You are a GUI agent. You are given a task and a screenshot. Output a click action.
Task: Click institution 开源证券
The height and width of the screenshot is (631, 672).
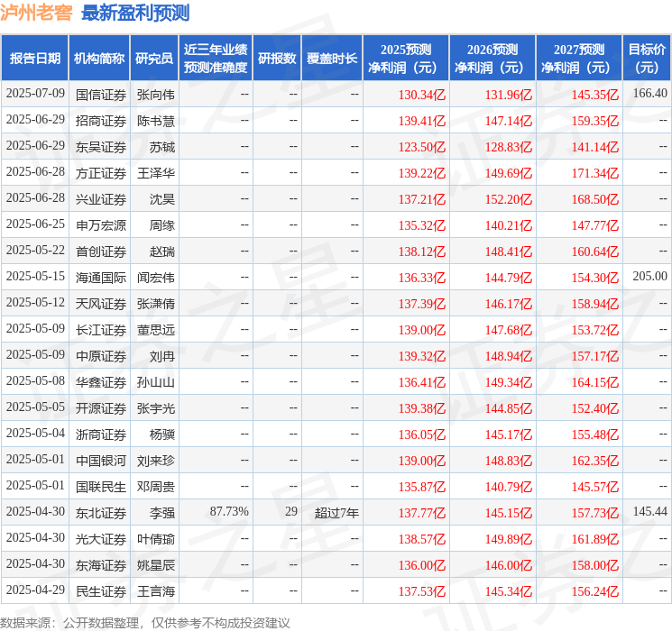(101, 408)
